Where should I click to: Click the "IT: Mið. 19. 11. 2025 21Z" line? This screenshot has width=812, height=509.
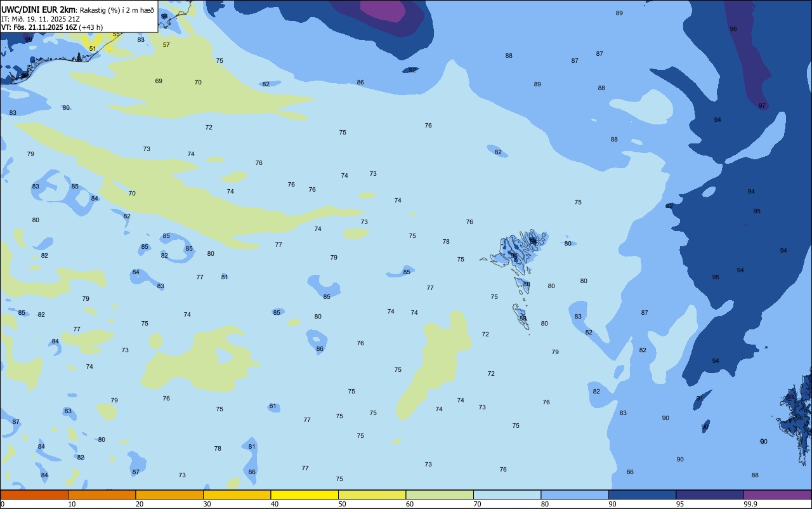[x=41, y=19]
